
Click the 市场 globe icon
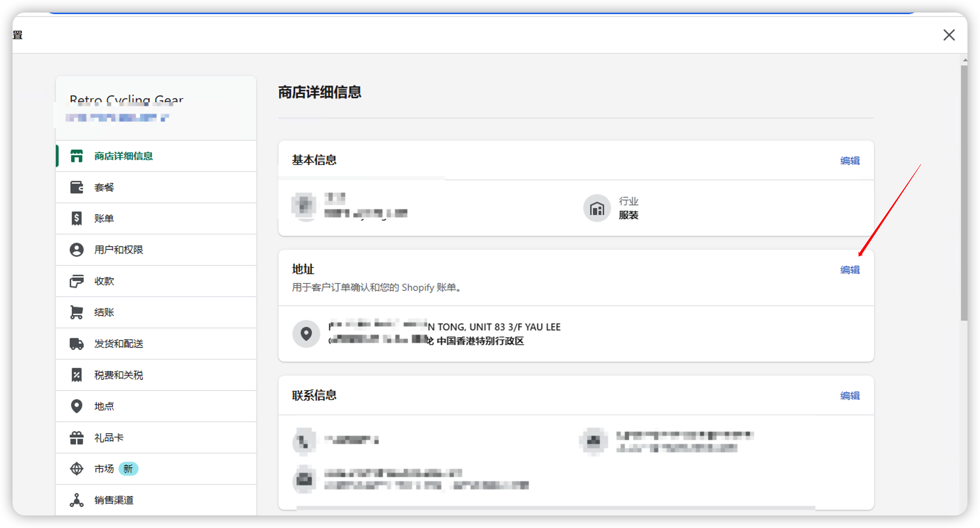coord(77,469)
